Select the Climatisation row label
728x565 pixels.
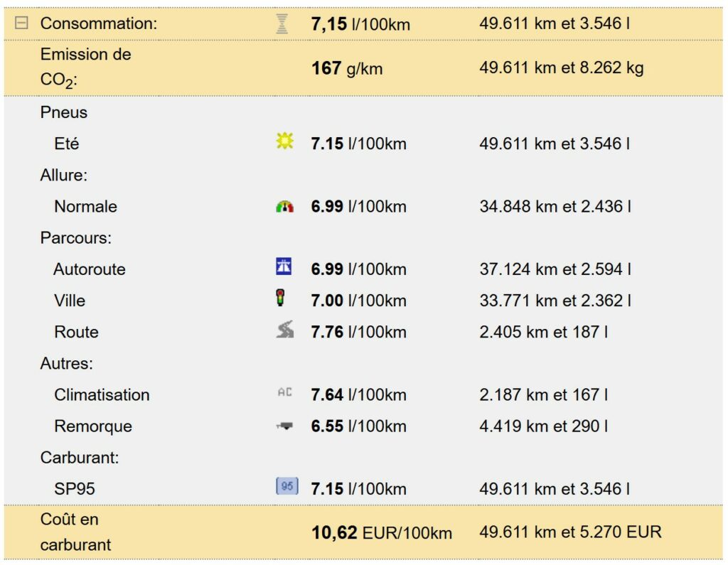pos(102,395)
